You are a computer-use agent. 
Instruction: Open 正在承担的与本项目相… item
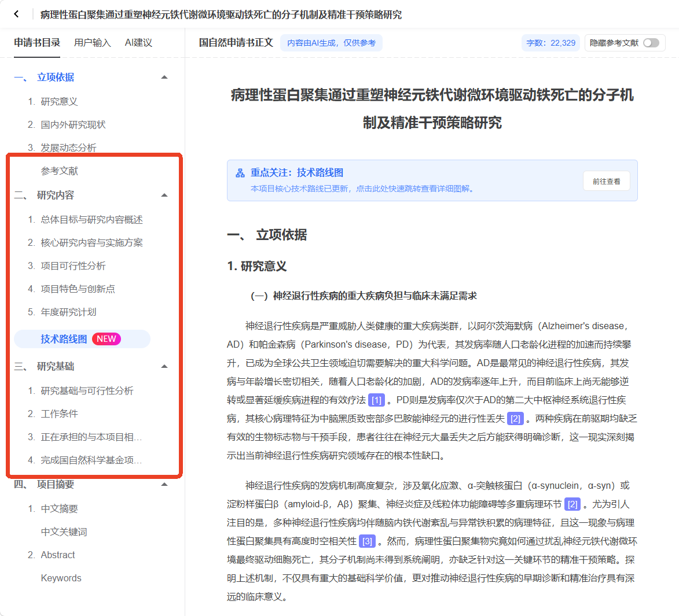point(91,437)
